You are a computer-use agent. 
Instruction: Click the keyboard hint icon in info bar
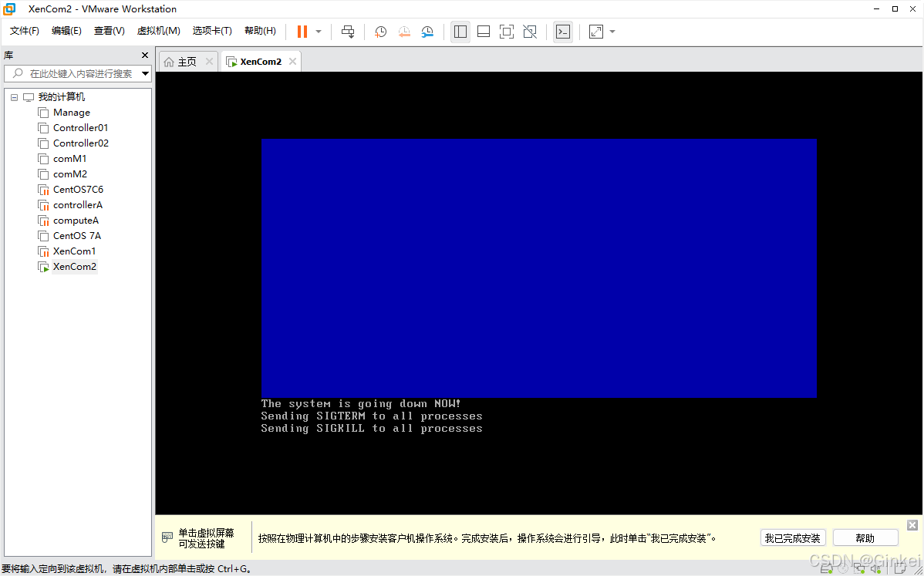(x=167, y=537)
